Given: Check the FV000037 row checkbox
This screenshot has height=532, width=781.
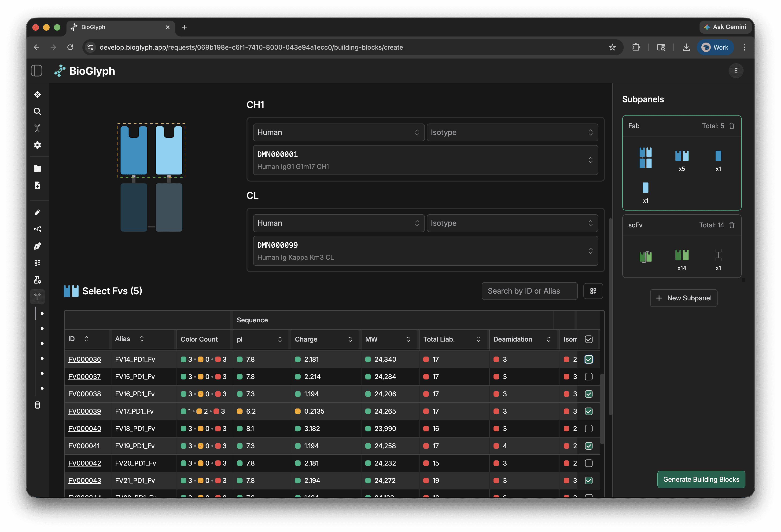Looking at the screenshot, I should coord(588,376).
